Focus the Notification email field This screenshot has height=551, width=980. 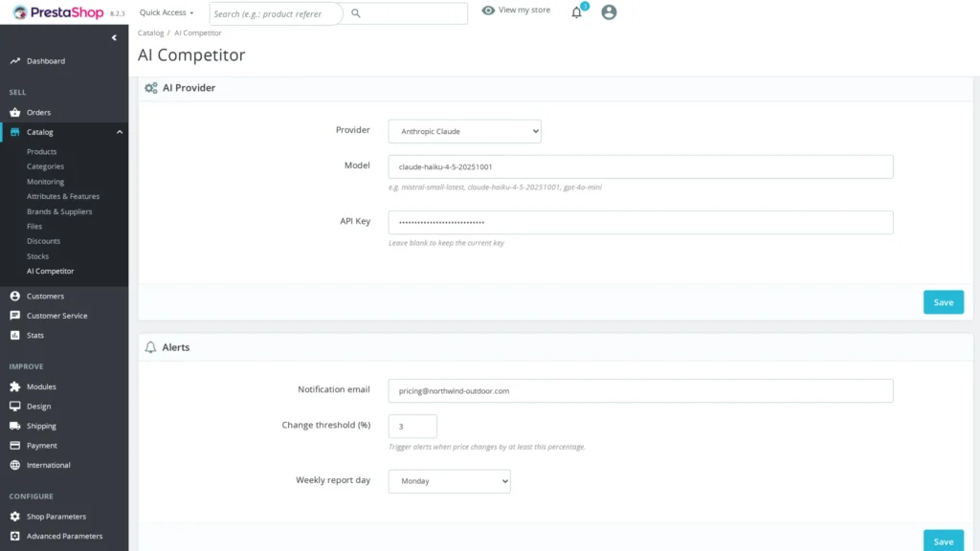point(640,391)
